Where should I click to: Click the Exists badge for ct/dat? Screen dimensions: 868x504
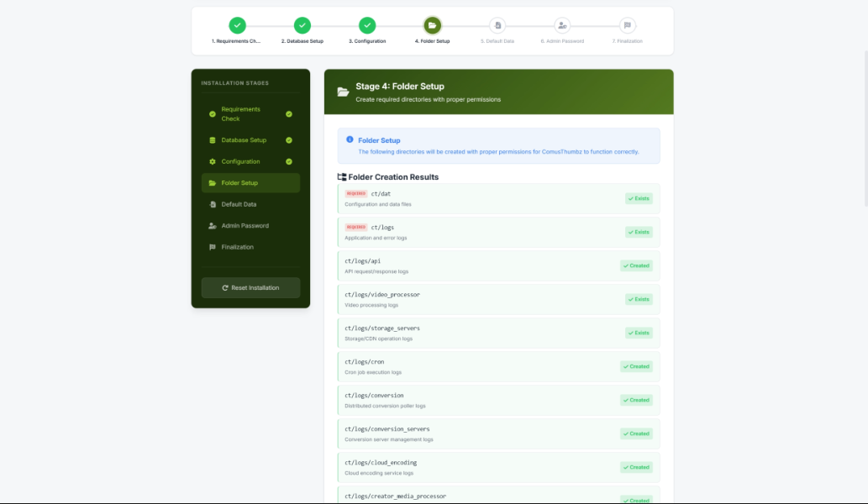pos(639,199)
